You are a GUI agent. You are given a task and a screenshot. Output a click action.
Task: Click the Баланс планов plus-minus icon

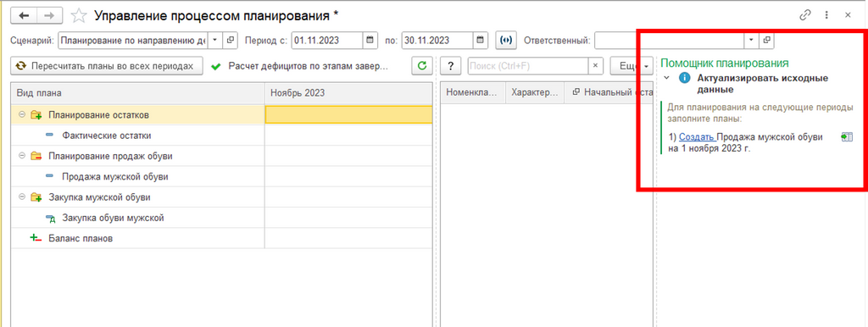tap(36, 238)
